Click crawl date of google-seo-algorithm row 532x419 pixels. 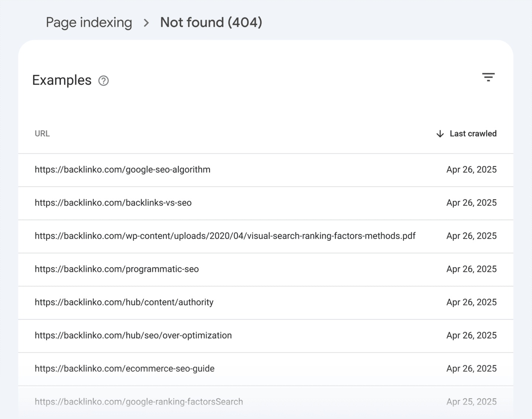[471, 170]
